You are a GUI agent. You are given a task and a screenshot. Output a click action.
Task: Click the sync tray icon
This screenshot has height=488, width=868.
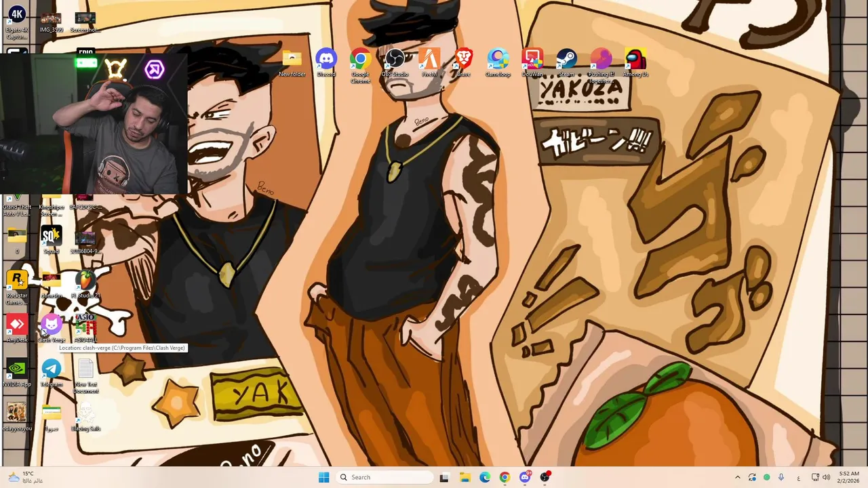752,477
